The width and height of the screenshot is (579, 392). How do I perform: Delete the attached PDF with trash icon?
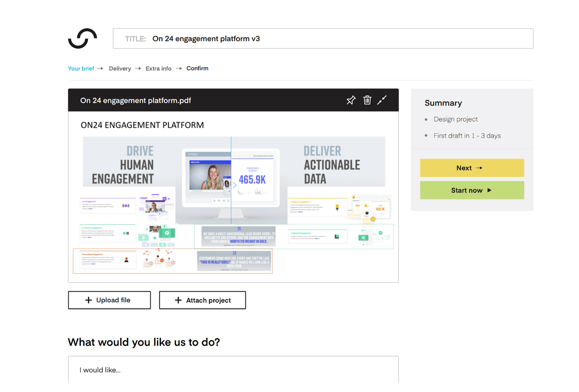(367, 100)
